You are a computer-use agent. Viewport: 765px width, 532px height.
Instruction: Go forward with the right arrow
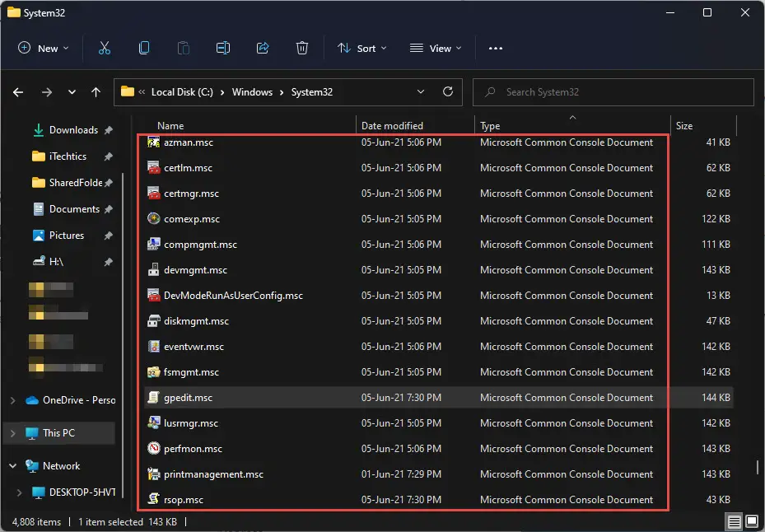[47, 92]
